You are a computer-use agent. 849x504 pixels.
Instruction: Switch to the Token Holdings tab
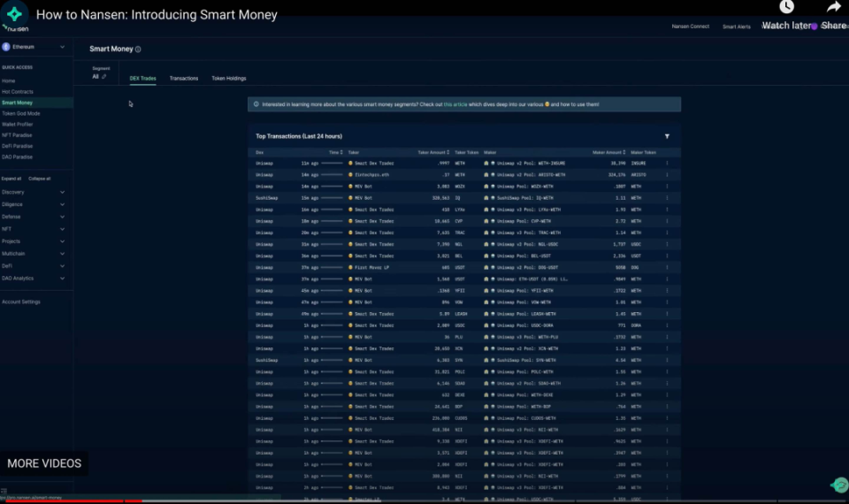pos(228,79)
